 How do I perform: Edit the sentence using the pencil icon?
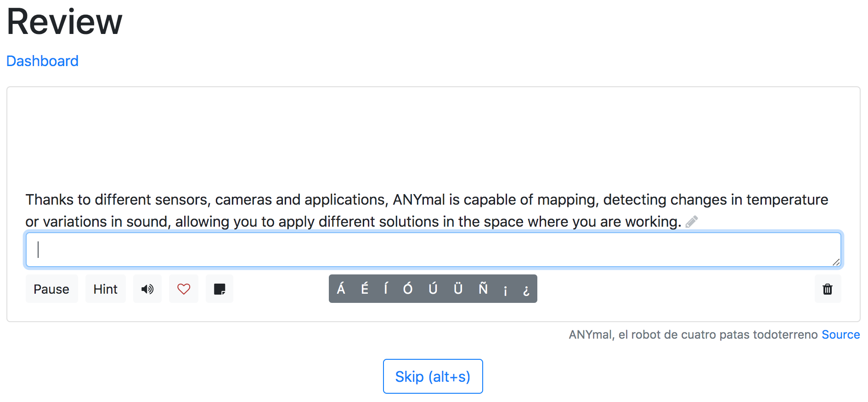point(692,222)
